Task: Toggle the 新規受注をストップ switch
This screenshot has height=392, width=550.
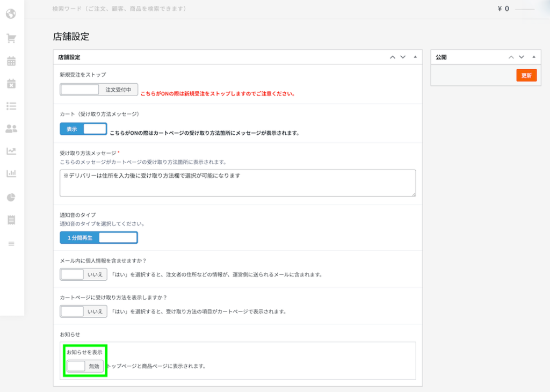Action: (99, 90)
